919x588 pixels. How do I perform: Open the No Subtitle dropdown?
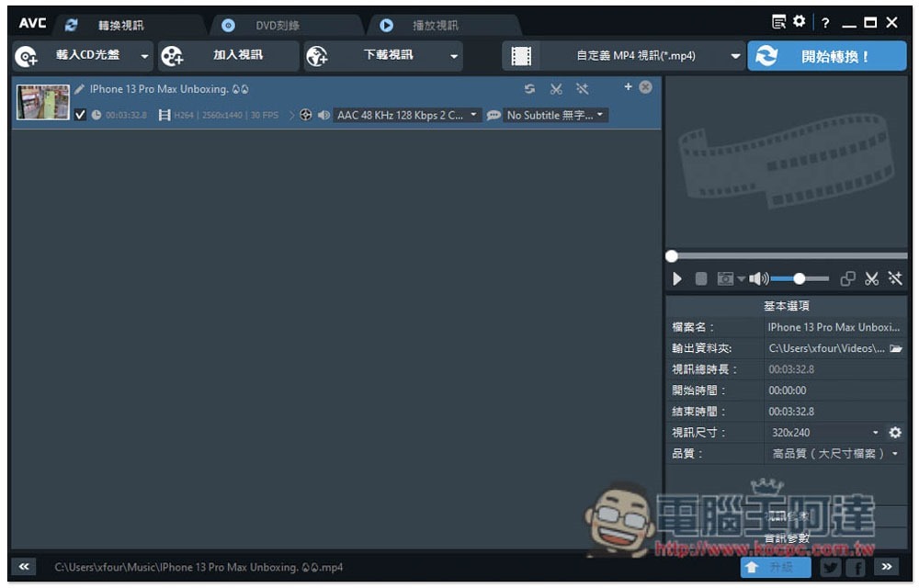coord(555,116)
